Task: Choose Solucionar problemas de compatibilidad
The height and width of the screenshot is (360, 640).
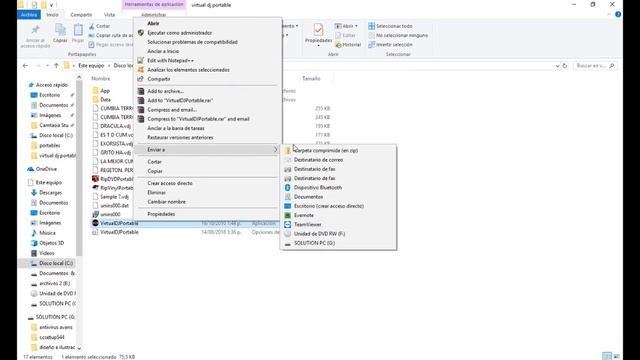Action: tap(192, 42)
